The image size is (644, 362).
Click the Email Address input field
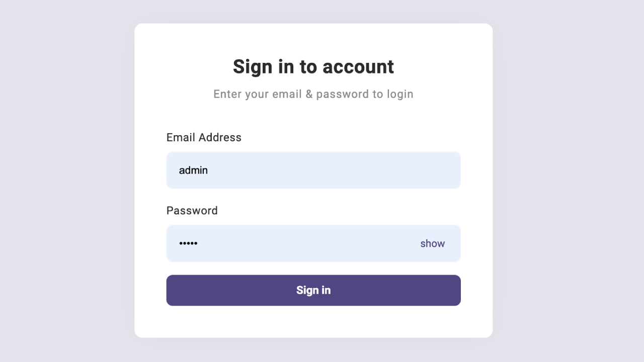pos(313,170)
